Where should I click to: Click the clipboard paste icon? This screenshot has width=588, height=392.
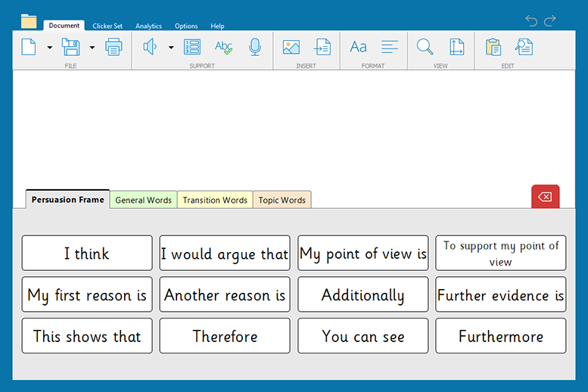tap(493, 47)
